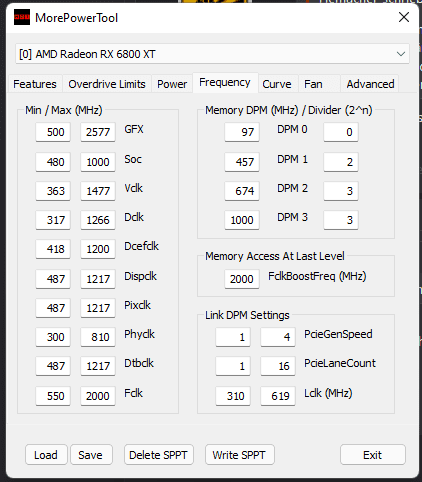Select the Vclk minimum value field
This screenshot has width=422, height=482.
pos(53,191)
